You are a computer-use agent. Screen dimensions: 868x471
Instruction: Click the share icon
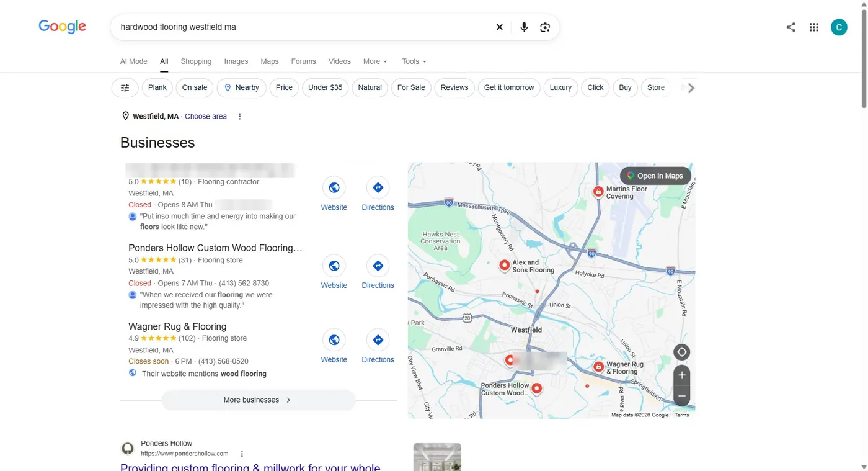790,27
